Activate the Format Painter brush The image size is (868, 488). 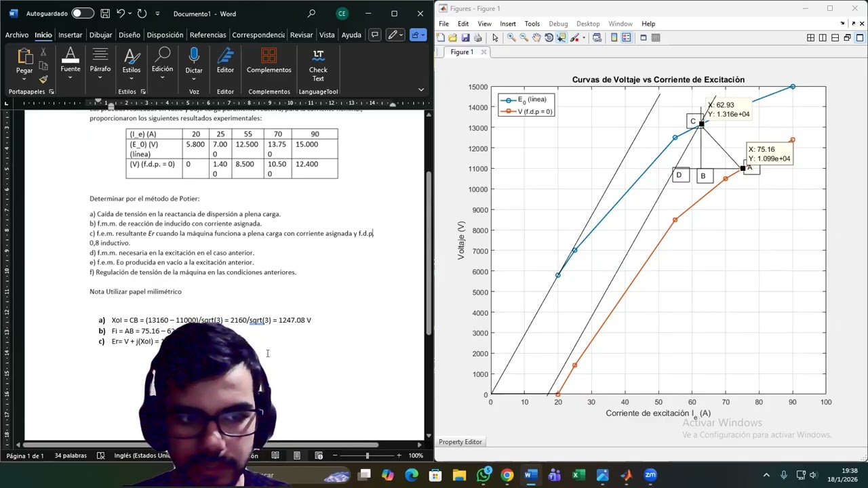[x=43, y=79]
